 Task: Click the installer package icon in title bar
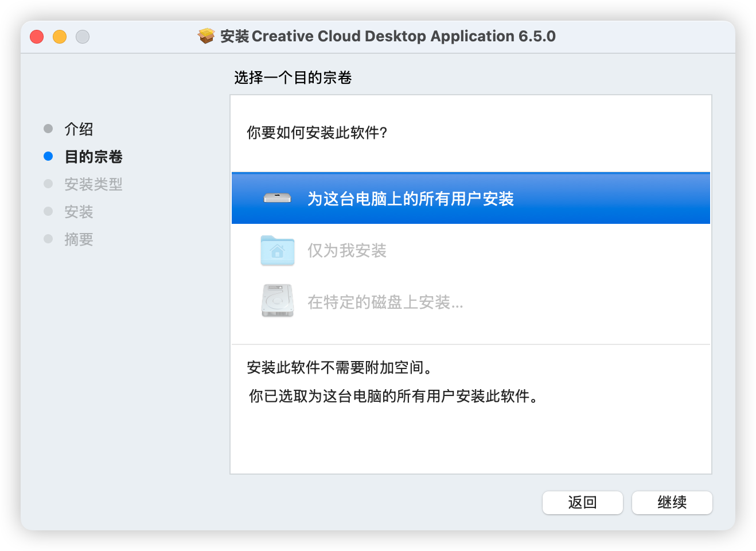206,36
